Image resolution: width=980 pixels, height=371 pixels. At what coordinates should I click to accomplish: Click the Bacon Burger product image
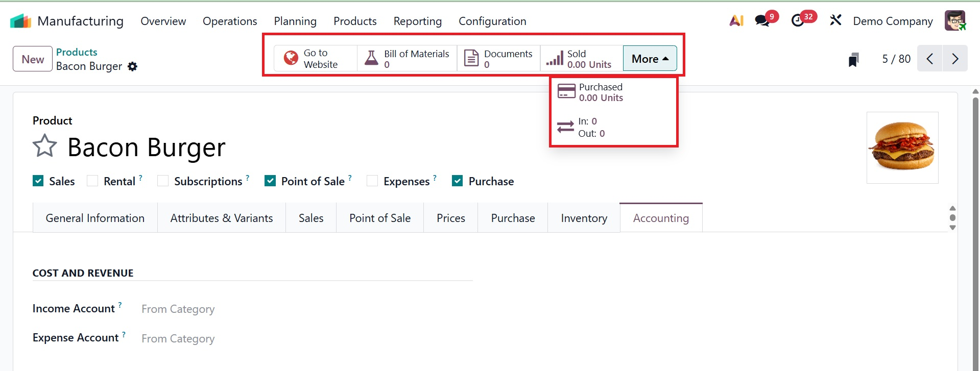pyautogui.click(x=902, y=147)
